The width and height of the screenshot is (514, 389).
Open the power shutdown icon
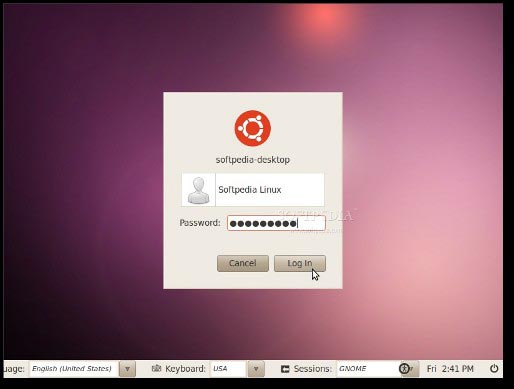pos(494,369)
